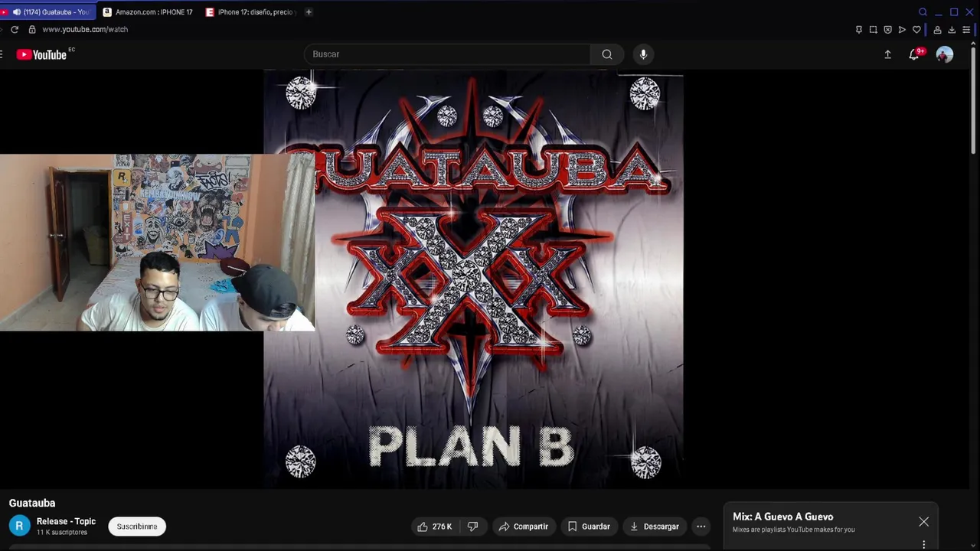Open the browser downloads icon
980x551 pixels.
coord(952,29)
